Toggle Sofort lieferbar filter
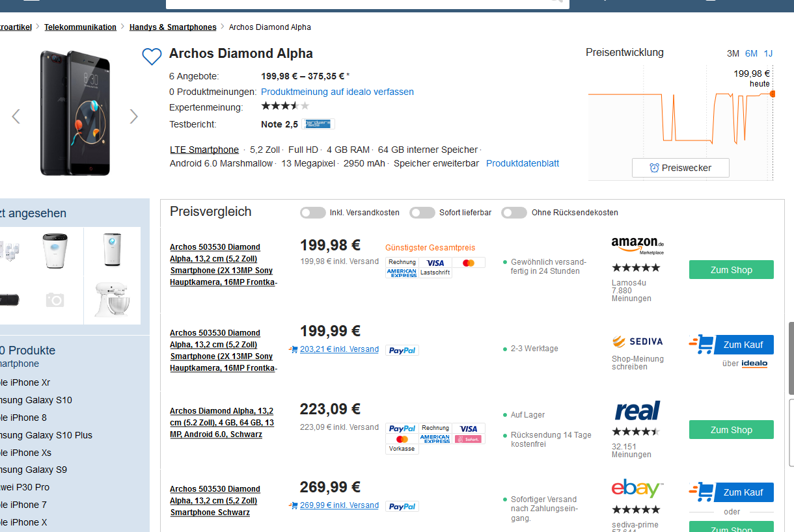Viewport: 794px width, 532px height. coord(422,213)
